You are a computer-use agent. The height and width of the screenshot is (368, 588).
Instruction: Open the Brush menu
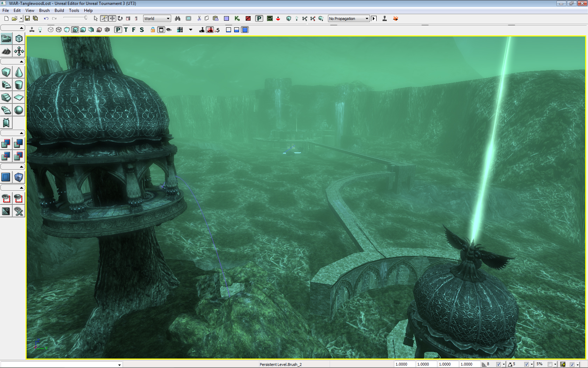[44, 10]
